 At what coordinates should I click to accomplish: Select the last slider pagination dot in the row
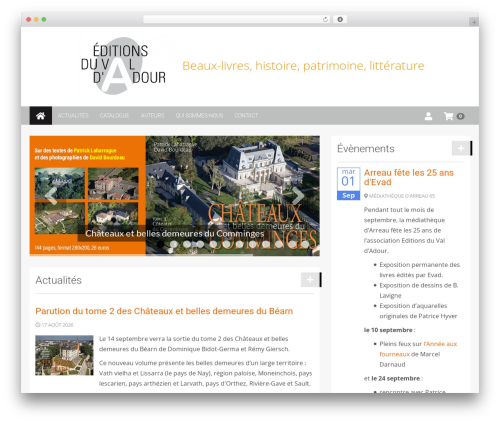(305, 244)
